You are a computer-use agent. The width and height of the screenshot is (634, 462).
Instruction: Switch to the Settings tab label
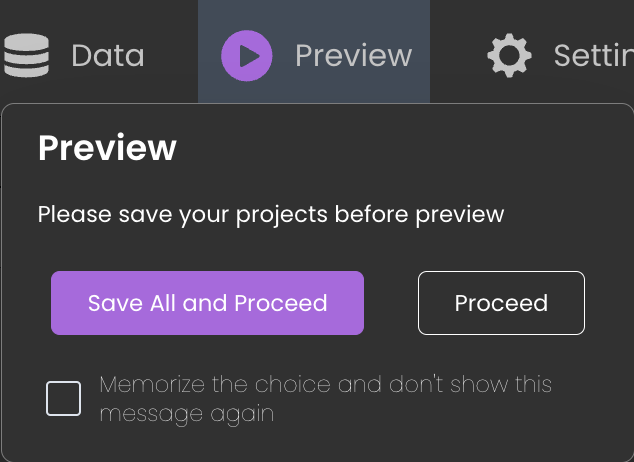[x=592, y=55]
